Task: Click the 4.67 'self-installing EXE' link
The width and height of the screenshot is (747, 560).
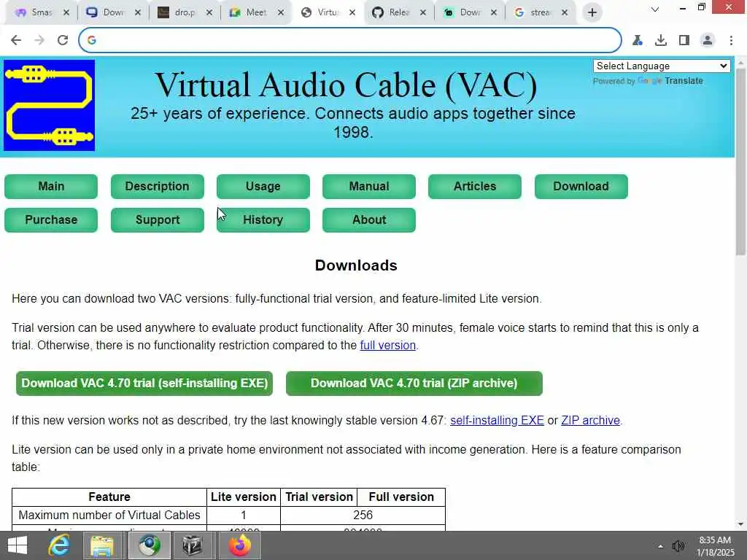Action: (x=497, y=421)
